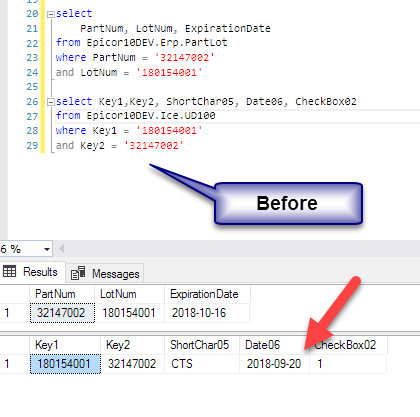Select the PartNum column header
The width and height of the screenshot is (420, 417).
click(x=62, y=294)
